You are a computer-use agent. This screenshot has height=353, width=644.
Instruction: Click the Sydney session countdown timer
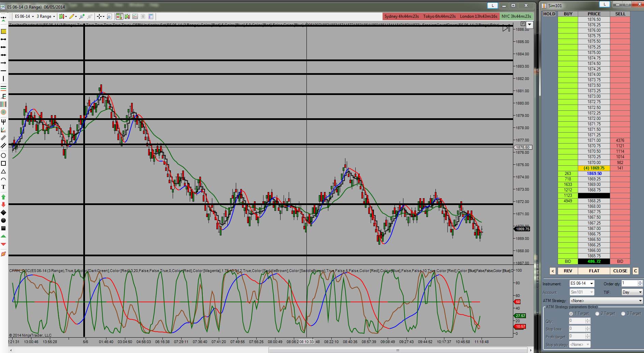click(401, 16)
